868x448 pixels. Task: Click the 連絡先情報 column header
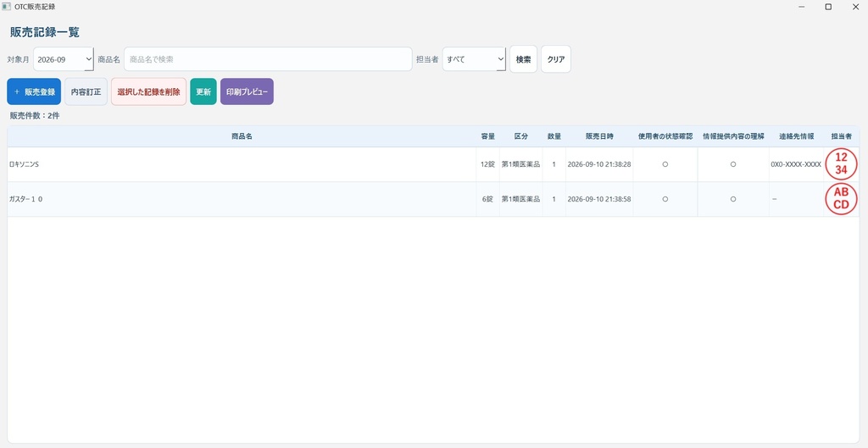pyautogui.click(x=796, y=136)
